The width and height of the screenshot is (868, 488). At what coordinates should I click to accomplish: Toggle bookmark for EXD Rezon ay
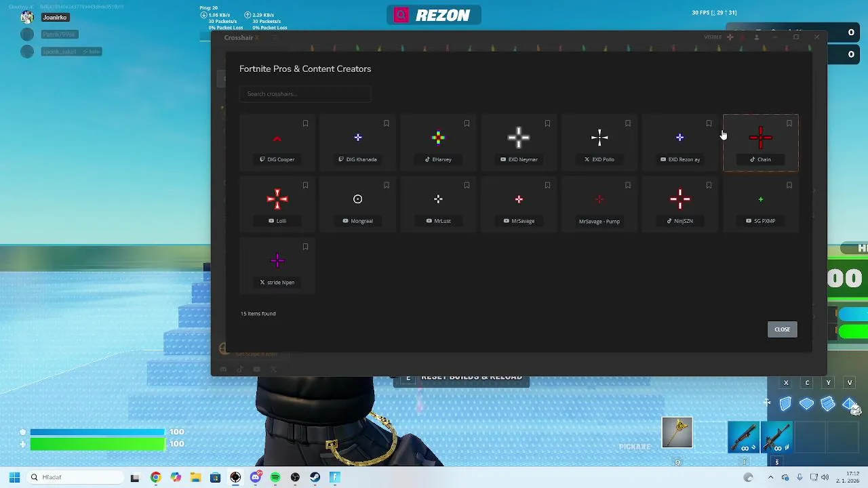[709, 123]
